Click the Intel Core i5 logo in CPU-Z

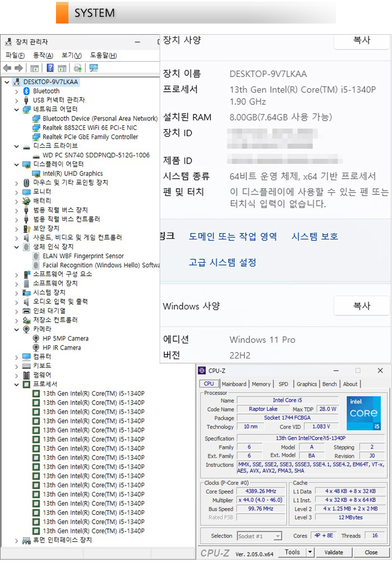(363, 413)
